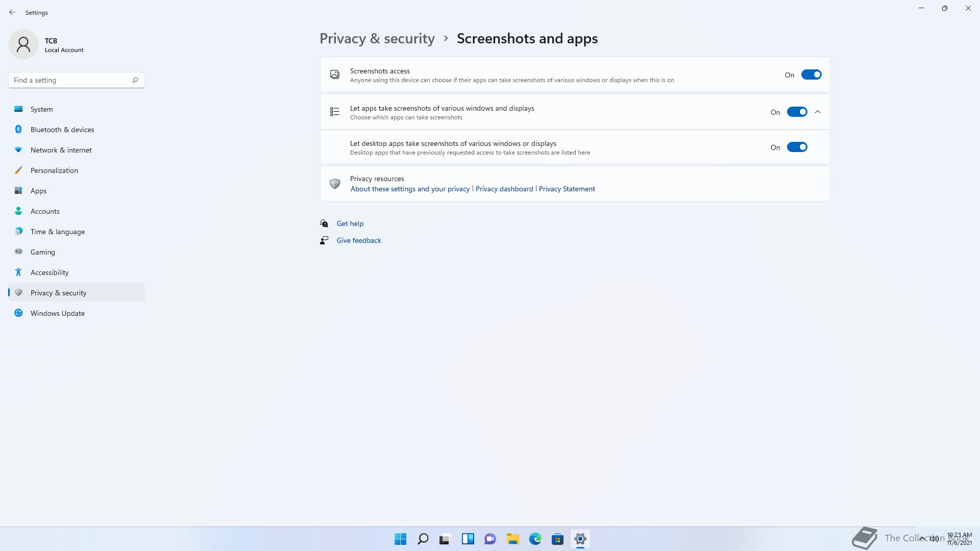This screenshot has height=551, width=980.
Task: Open the Privacy dashboard link
Action: click(504, 189)
